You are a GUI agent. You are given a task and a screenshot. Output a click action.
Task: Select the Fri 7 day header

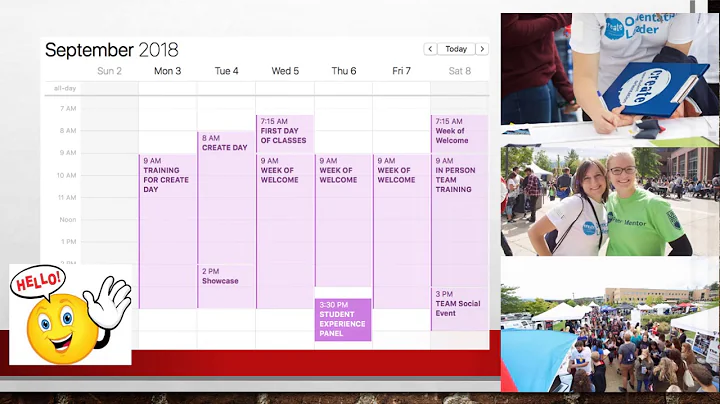401,71
